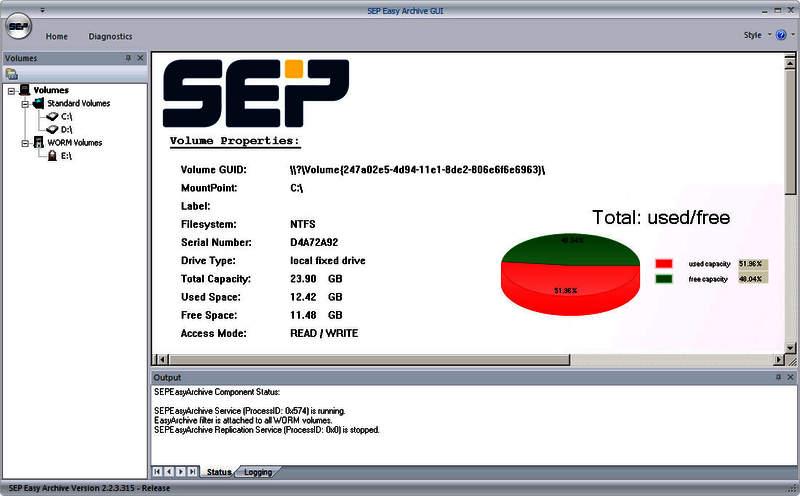Open the Style dropdown menu
The width and height of the screenshot is (800, 496).
click(757, 35)
